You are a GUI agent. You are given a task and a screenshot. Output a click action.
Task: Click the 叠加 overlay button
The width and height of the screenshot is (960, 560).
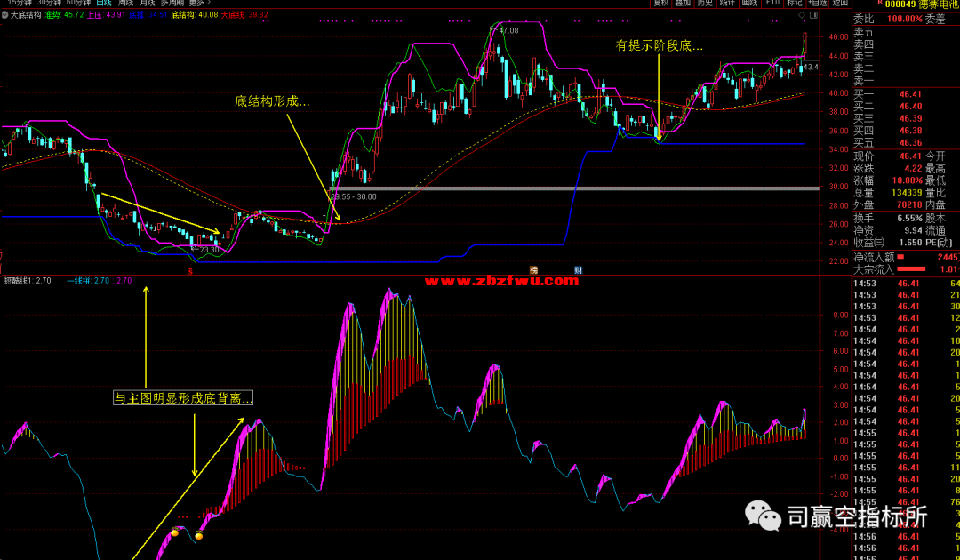point(684,3)
